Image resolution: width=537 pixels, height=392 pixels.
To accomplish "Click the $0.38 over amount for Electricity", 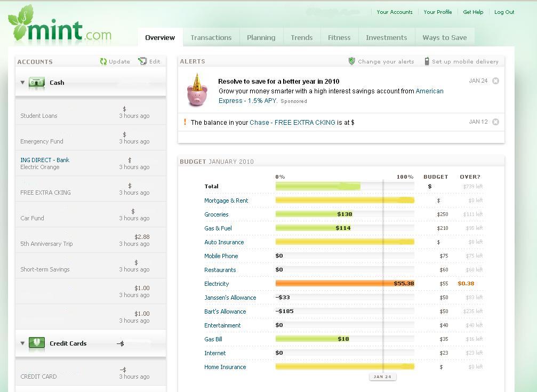I will click(x=466, y=284).
